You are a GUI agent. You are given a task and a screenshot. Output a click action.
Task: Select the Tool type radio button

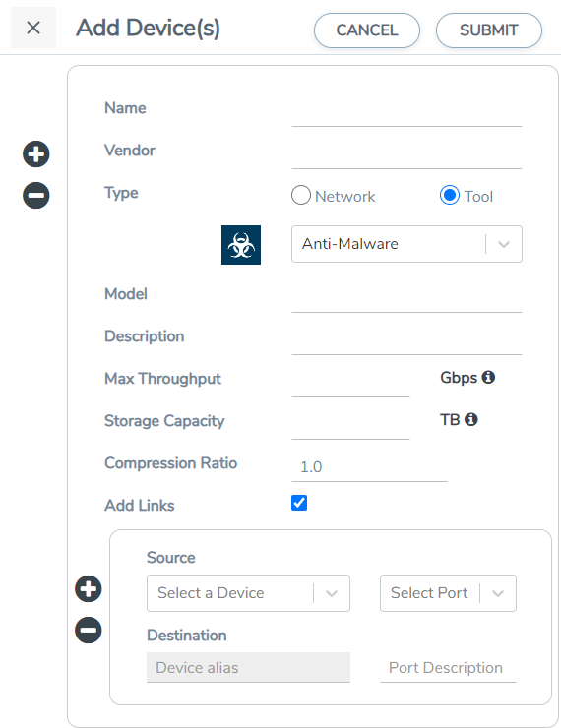(x=450, y=195)
